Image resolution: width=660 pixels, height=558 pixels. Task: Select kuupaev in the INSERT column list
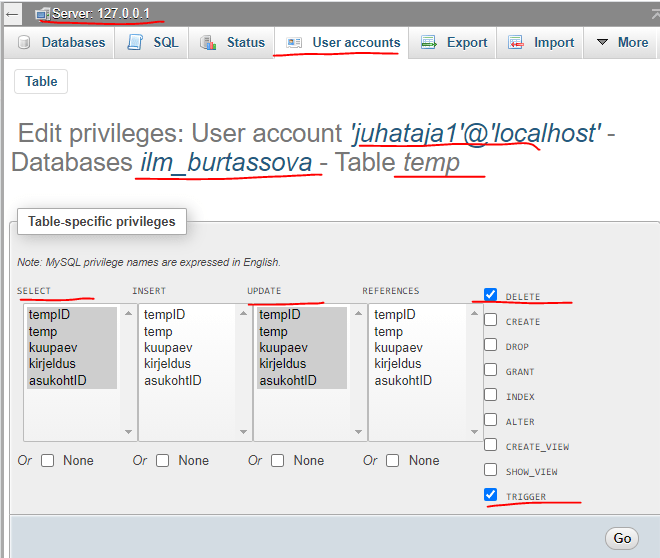coord(167,347)
